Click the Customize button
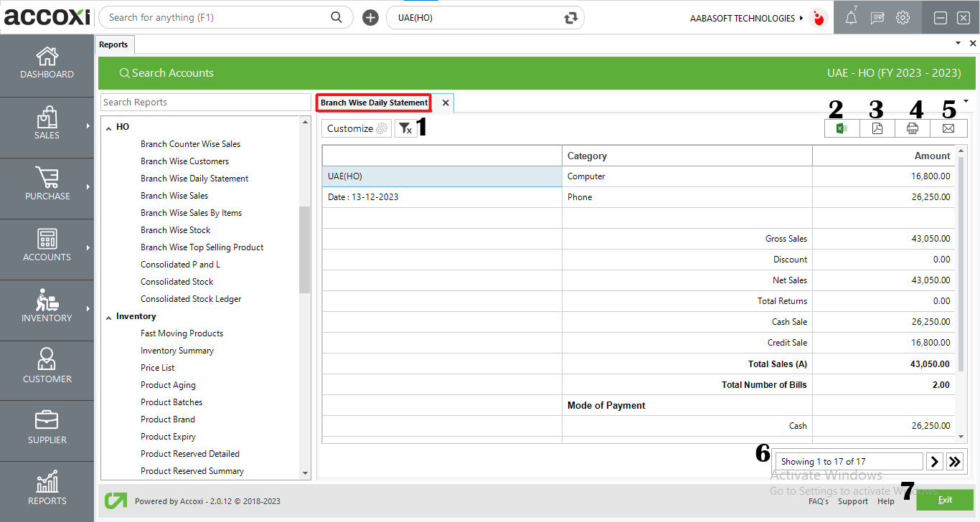 click(x=357, y=128)
